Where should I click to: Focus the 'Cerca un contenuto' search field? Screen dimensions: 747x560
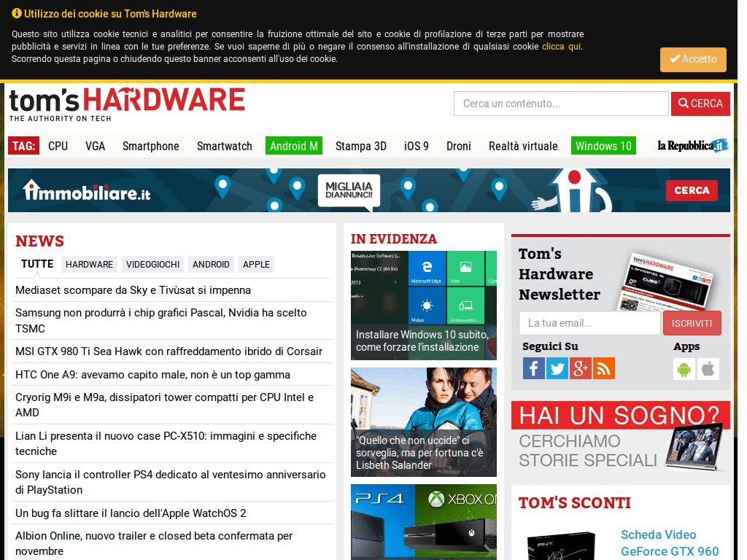[x=561, y=104]
